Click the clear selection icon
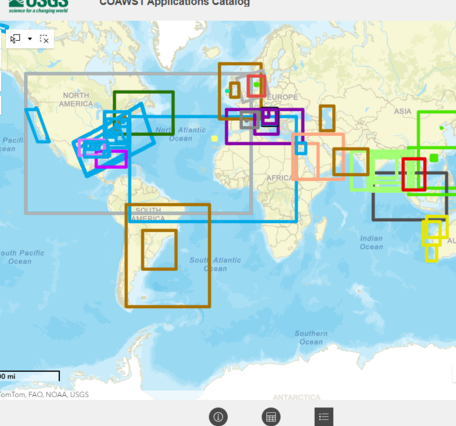 [x=44, y=39]
